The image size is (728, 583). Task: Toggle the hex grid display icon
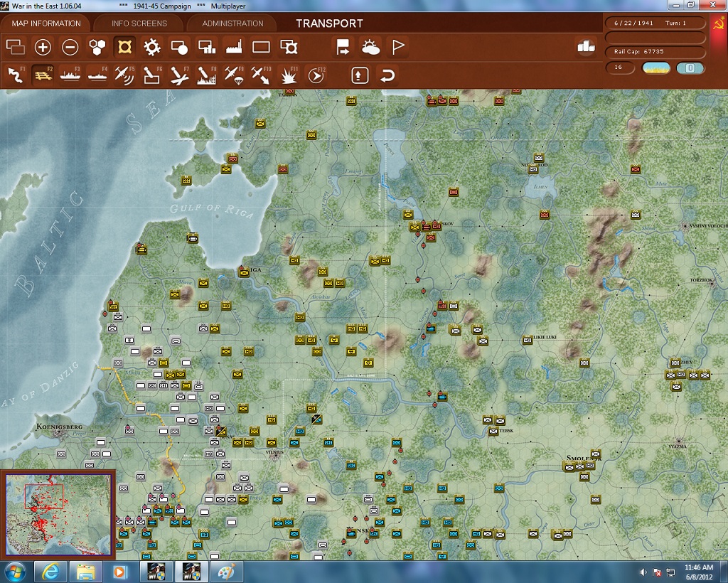97,47
